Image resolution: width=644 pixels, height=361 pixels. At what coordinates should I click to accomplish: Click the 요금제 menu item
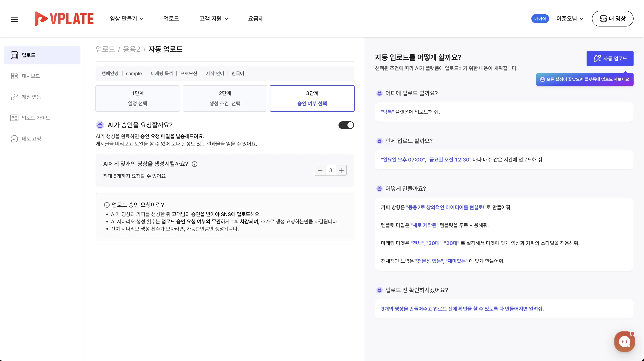[256, 18]
